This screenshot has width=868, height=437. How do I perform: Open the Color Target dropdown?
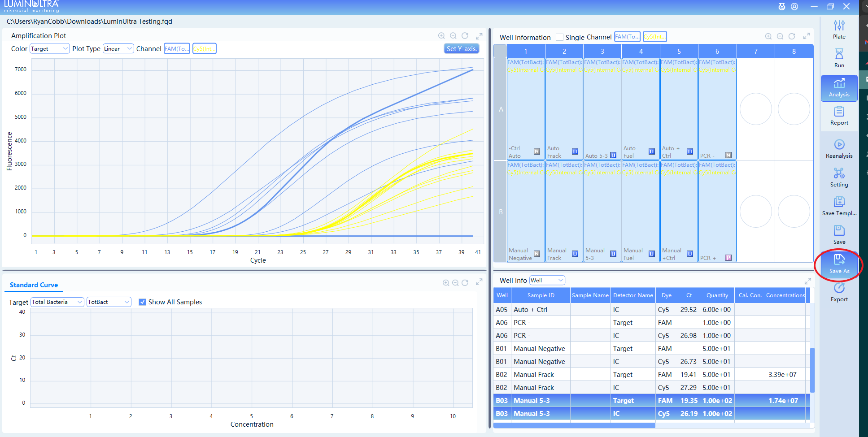49,48
